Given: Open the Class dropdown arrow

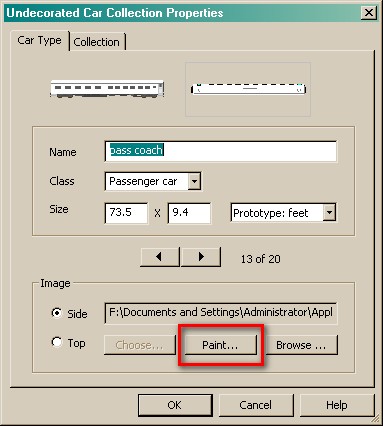Looking at the screenshot, I should tap(194, 182).
